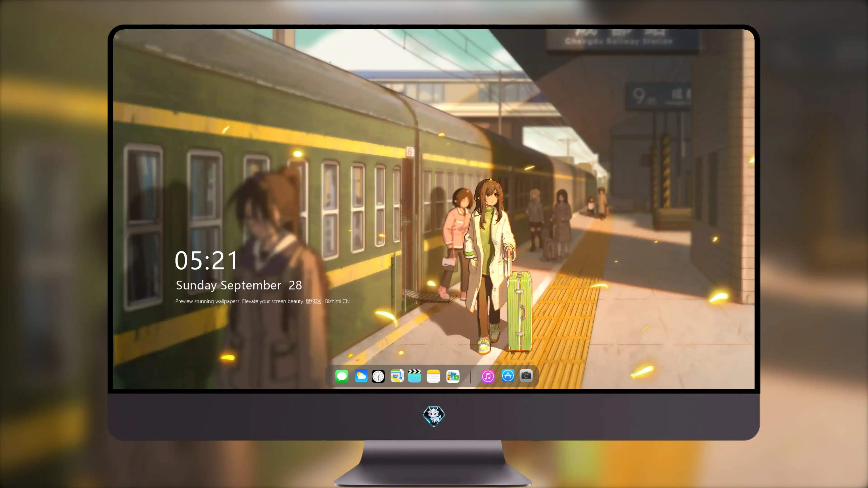The image size is (868, 488).
Task: Launch the iTunes music icon
Action: [488, 376]
